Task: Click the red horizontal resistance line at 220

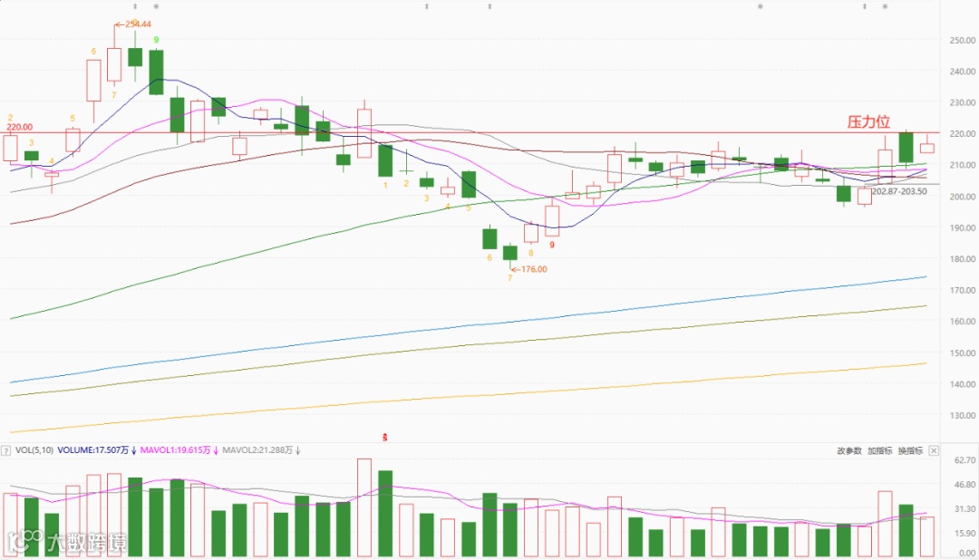Action: coord(469,132)
